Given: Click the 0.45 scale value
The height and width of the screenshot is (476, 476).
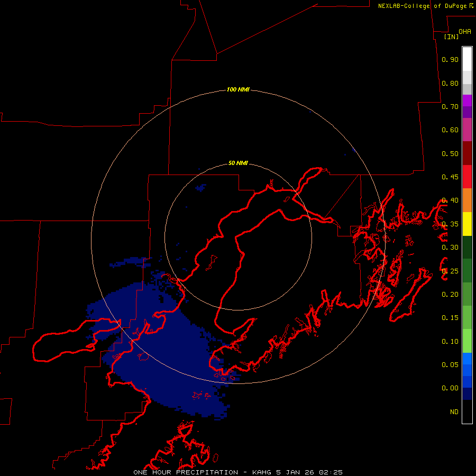Looking at the screenshot, I should 450,177.
